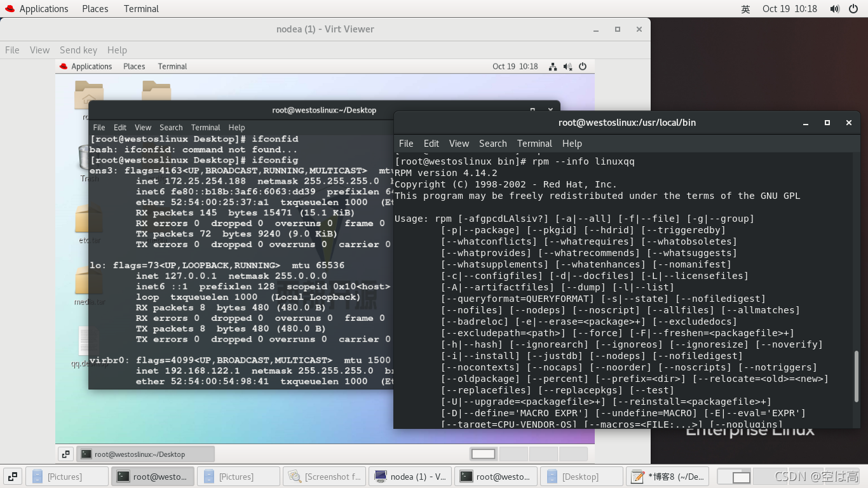Click the root@westoslinux:/usr/local/bin title bar

627,123
